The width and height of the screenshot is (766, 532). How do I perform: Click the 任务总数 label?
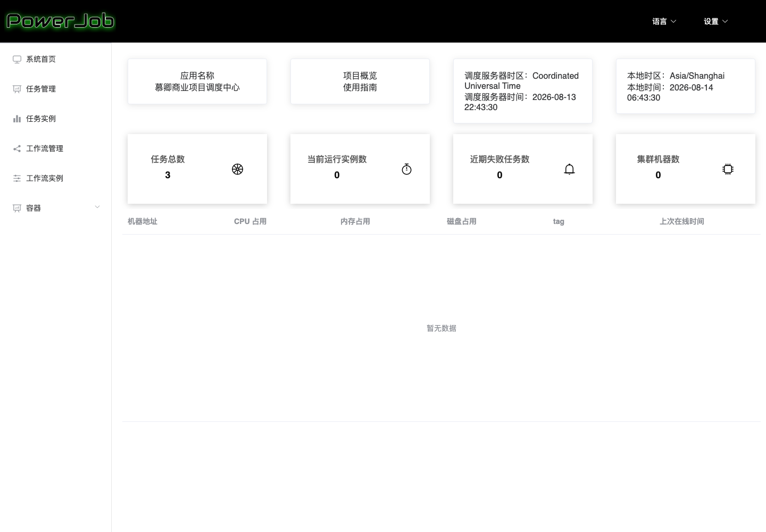click(x=168, y=159)
